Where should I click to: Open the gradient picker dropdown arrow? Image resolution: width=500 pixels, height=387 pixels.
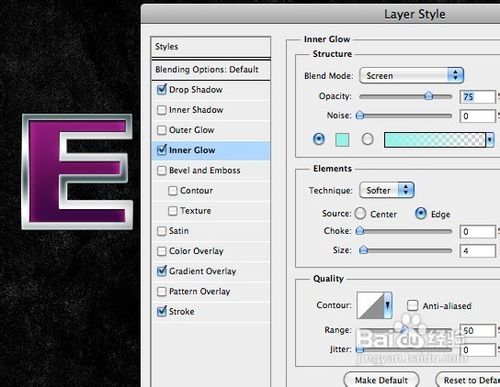coord(489,140)
